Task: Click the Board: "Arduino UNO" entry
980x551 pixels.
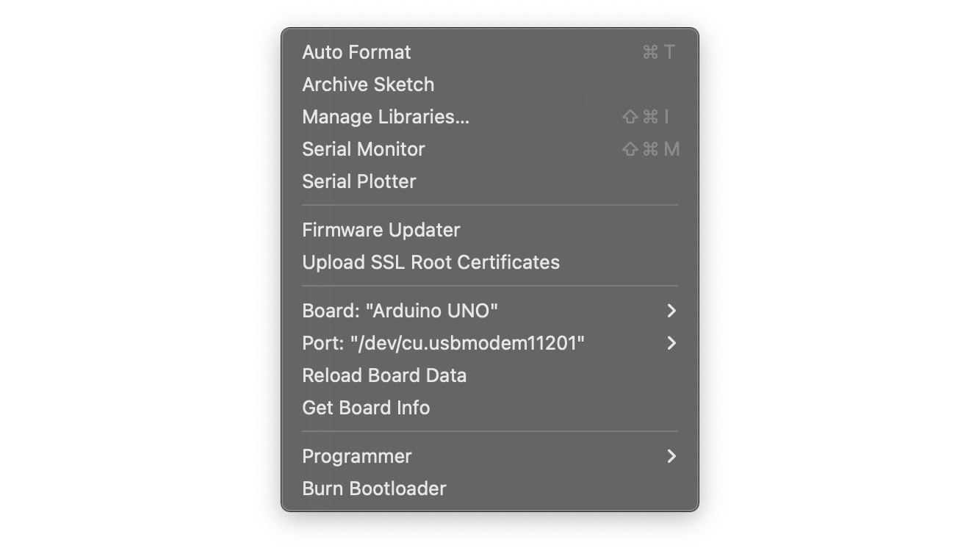Action: pyautogui.click(x=400, y=311)
